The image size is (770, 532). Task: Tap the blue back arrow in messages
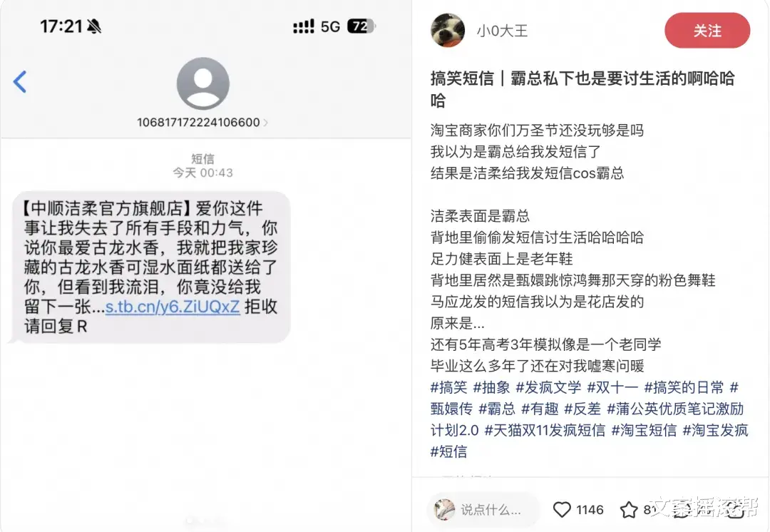point(20,81)
